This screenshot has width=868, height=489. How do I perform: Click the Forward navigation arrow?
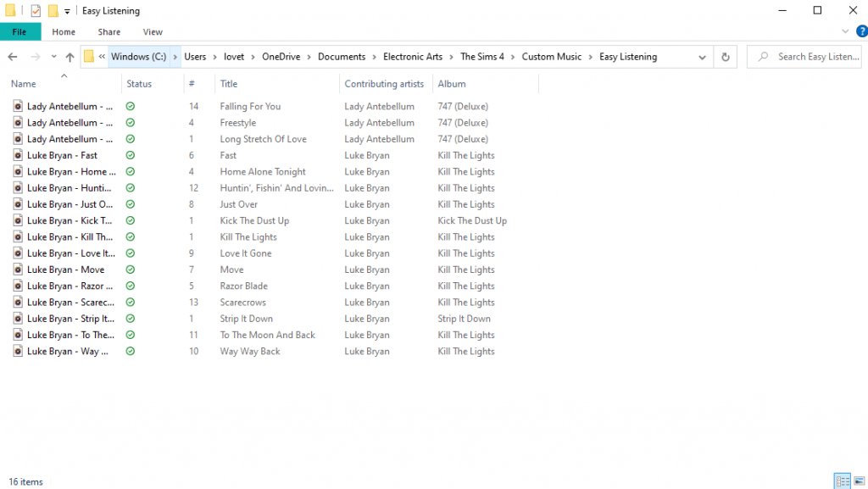point(36,57)
